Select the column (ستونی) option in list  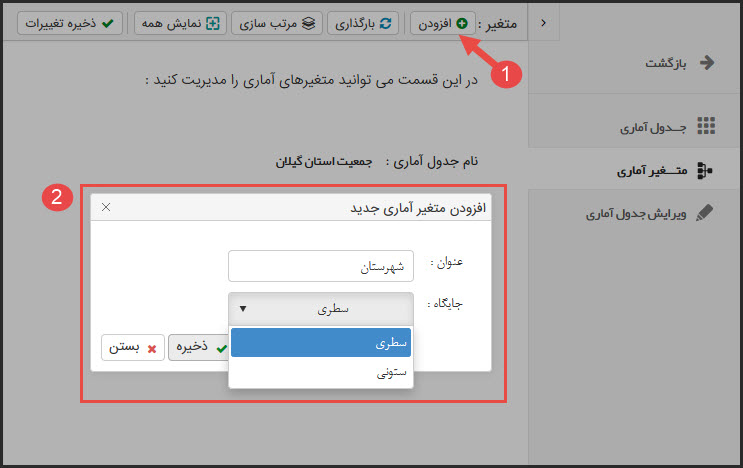tap(320, 372)
